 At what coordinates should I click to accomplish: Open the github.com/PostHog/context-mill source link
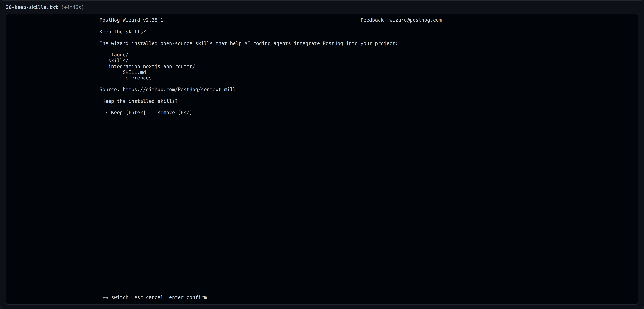(x=179, y=89)
